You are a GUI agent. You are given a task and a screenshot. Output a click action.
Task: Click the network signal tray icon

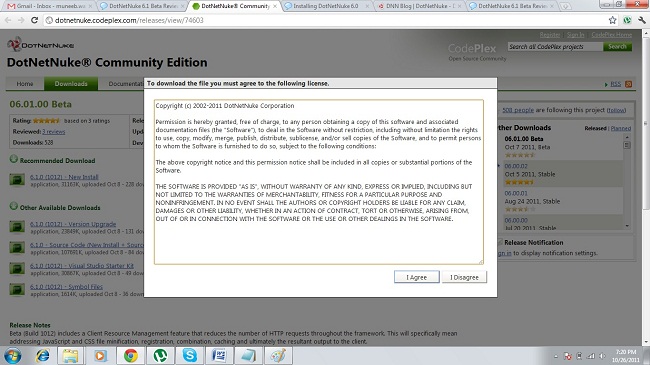point(591,356)
